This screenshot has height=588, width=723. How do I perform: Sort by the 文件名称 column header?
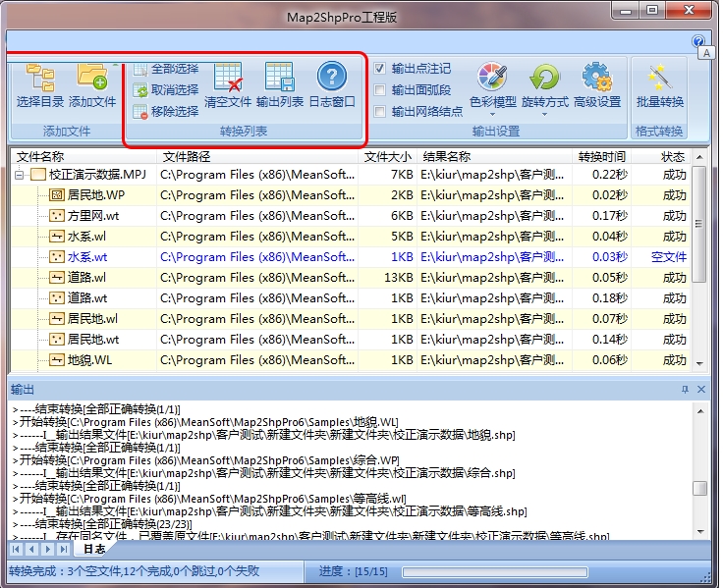click(83, 157)
